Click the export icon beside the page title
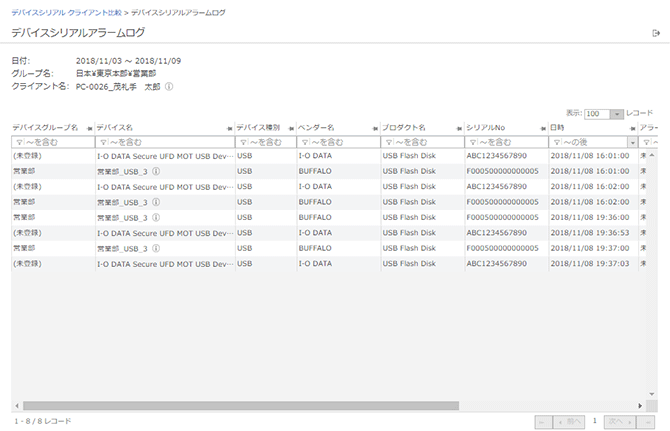 coord(656,34)
